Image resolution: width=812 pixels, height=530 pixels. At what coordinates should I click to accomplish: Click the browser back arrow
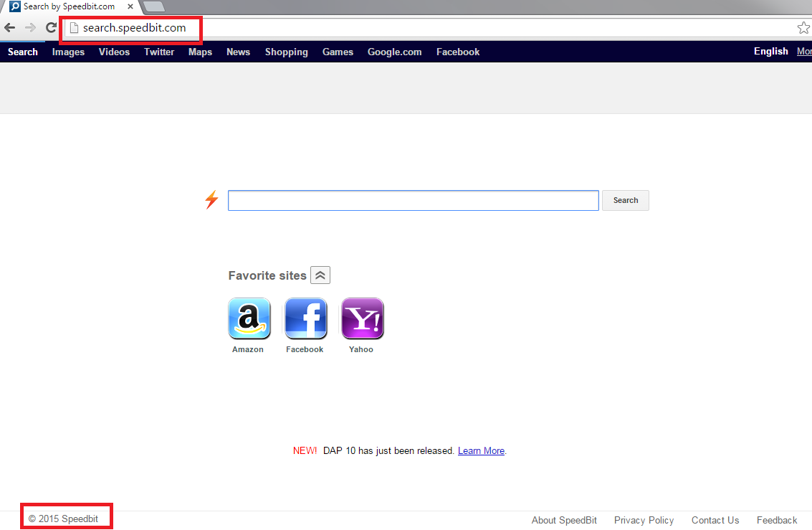coord(9,28)
